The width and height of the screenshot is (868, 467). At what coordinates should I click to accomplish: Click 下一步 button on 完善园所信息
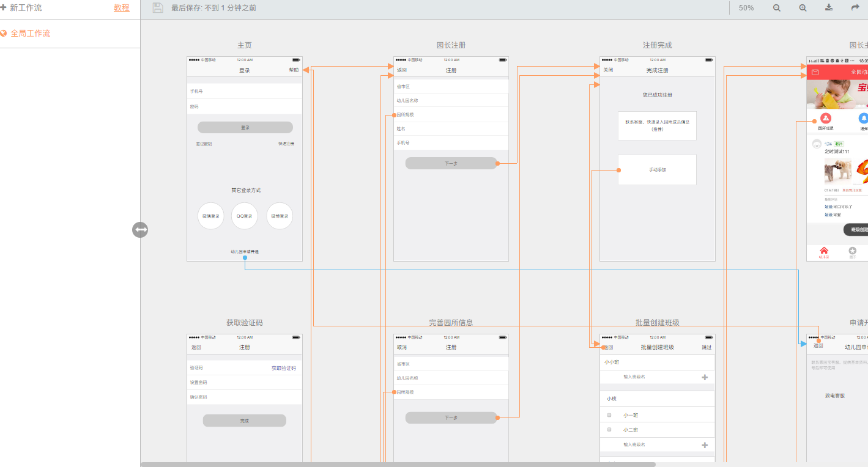pyautogui.click(x=451, y=417)
